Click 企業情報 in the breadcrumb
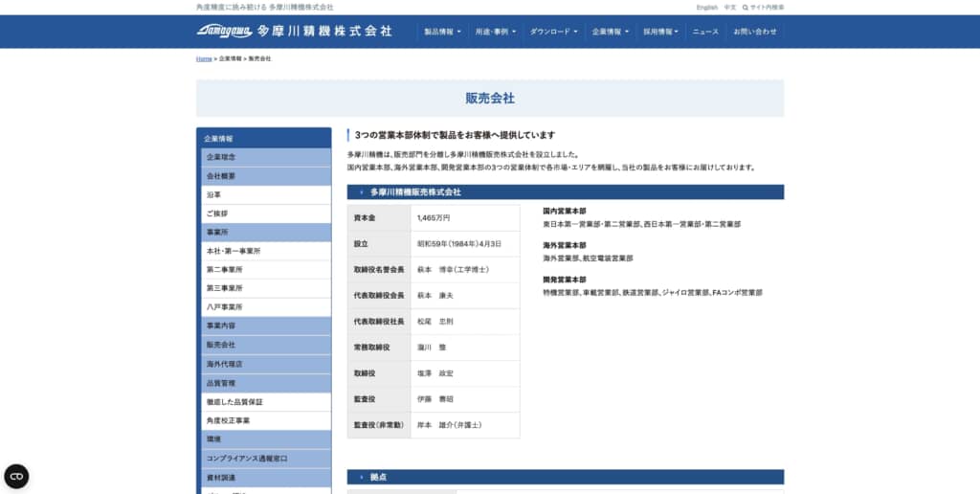Image resolution: width=980 pixels, height=494 pixels. (x=230, y=58)
